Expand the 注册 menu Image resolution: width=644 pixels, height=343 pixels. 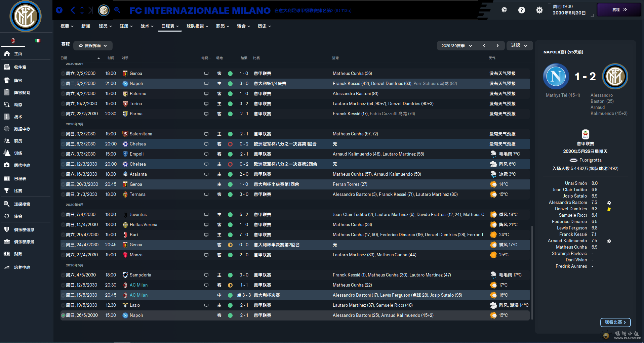pyautogui.click(x=126, y=26)
